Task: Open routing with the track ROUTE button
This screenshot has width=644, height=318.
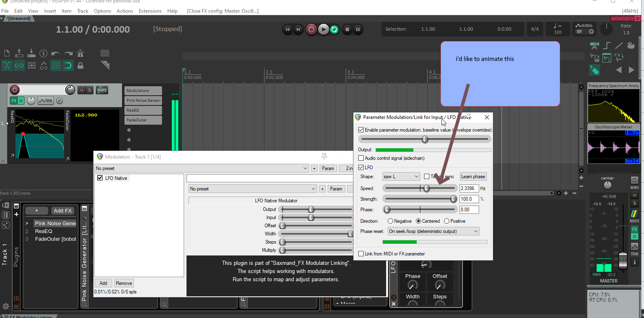Action: (x=102, y=90)
